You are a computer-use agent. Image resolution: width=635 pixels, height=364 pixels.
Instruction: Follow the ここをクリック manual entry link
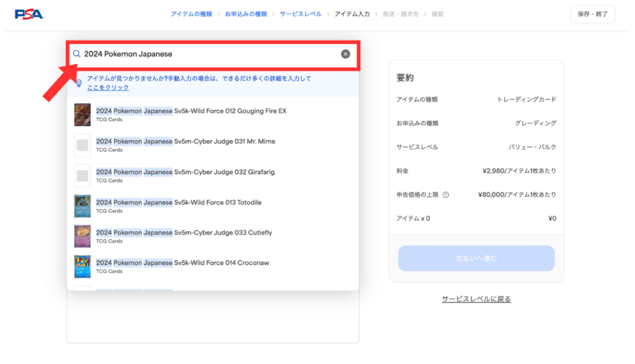tap(108, 87)
